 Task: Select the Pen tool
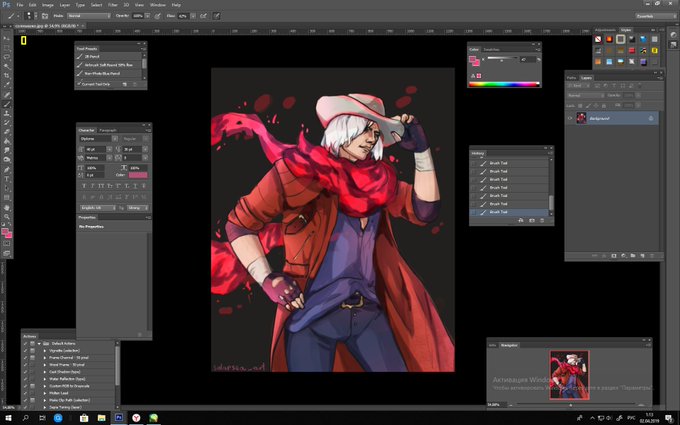pos(7,169)
